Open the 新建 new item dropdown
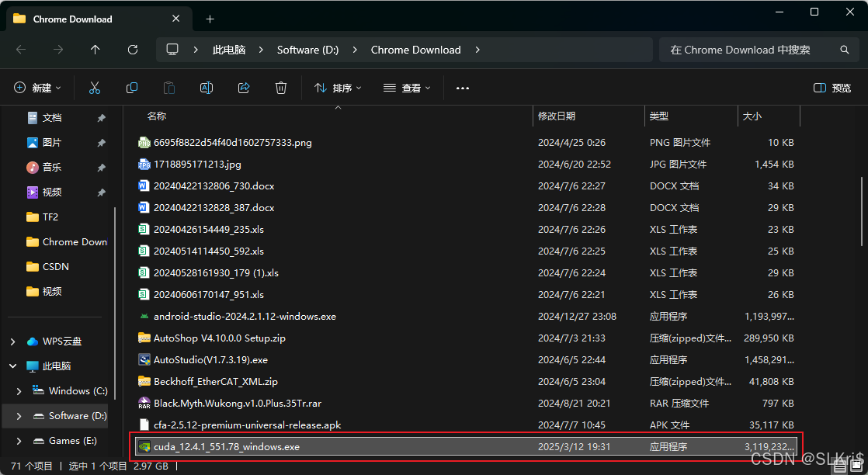868x475 pixels. tap(37, 88)
